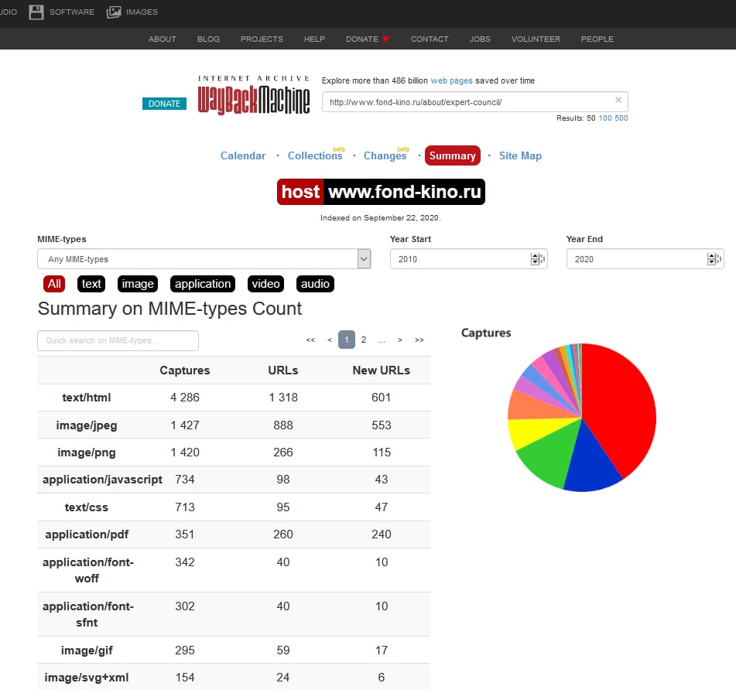Open the MIME-types dropdown arrow
The image size is (736, 700).
pos(364,259)
